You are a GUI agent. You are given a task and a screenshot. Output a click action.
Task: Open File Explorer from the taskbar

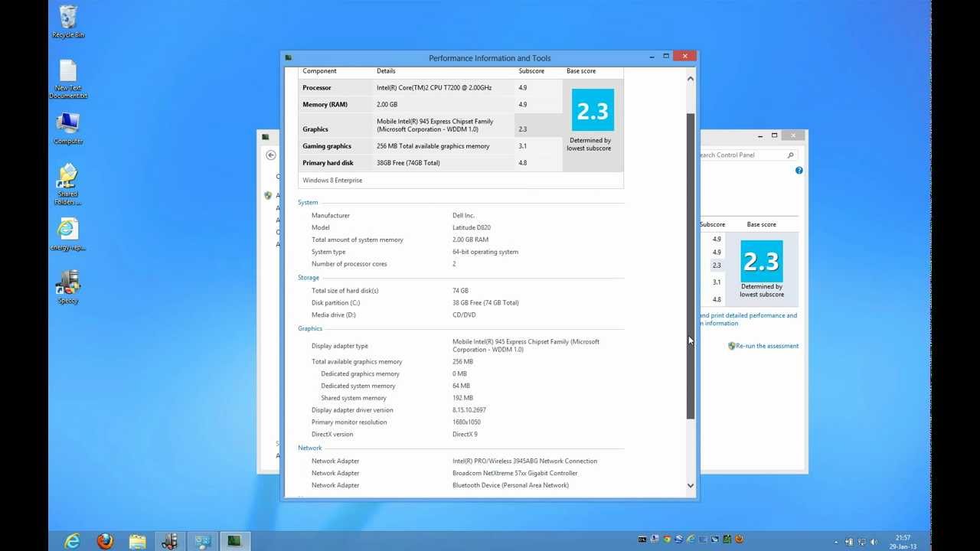tap(137, 541)
